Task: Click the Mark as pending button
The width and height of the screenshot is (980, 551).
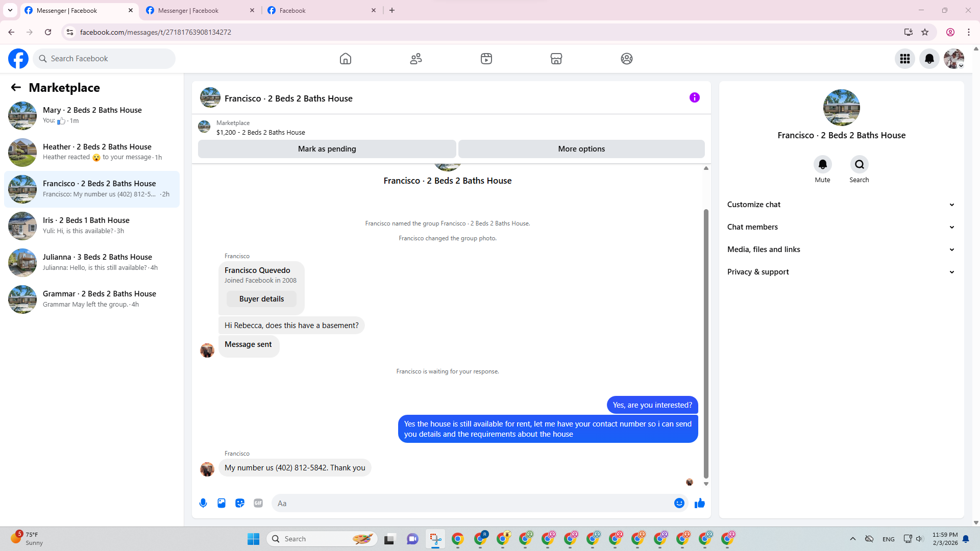Action: coord(327,149)
